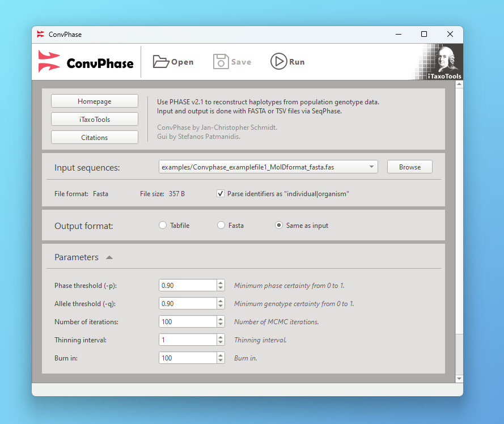Open the input sequences file dropdown
This screenshot has height=424, width=504.
[372, 167]
